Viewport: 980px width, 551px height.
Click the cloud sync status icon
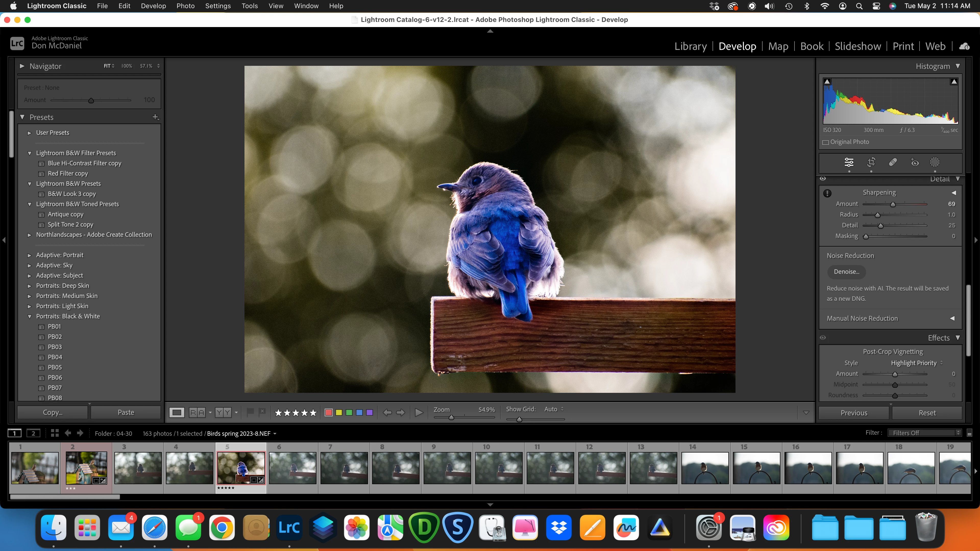click(x=964, y=46)
